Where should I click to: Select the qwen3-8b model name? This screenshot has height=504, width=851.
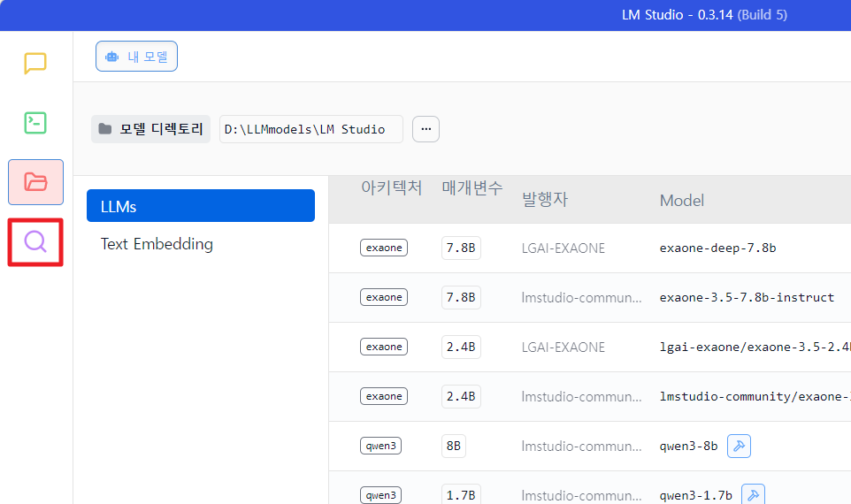click(689, 446)
